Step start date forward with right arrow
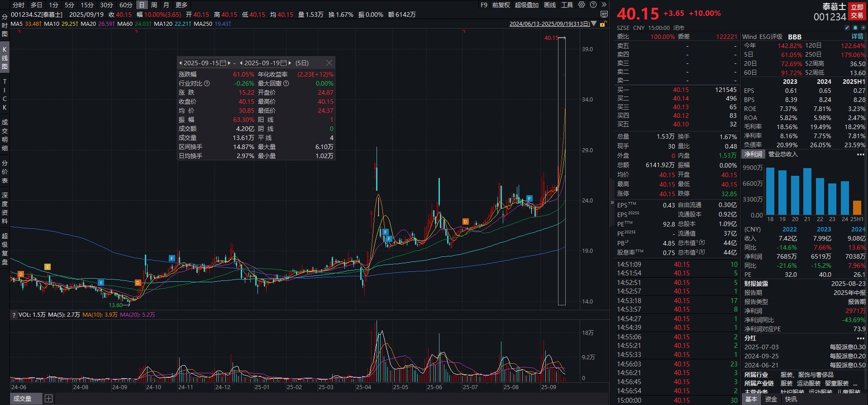 pos(229,63)
